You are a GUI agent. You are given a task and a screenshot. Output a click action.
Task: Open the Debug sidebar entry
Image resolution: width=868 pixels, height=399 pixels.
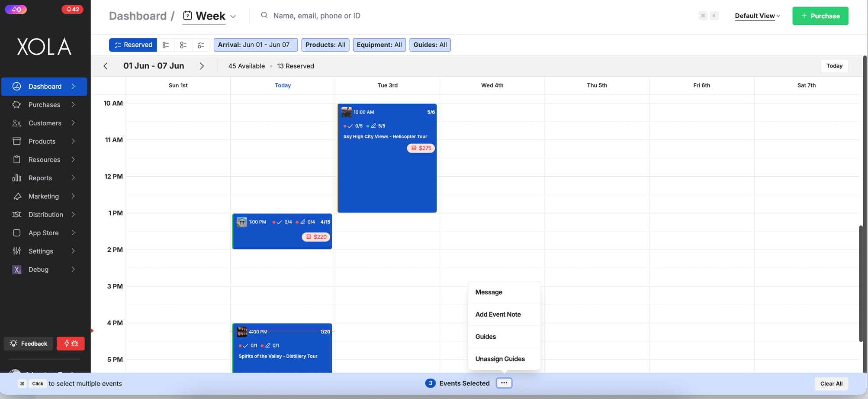38,269
